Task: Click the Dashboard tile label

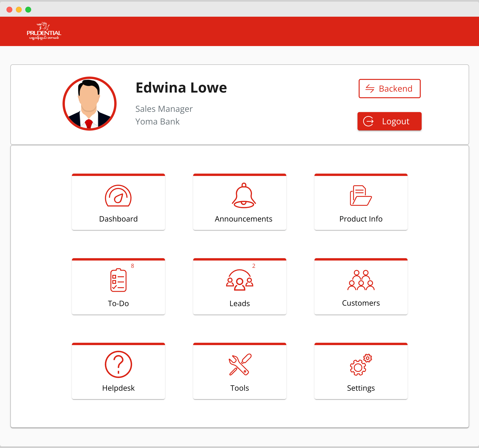Action: pos(118,219)
